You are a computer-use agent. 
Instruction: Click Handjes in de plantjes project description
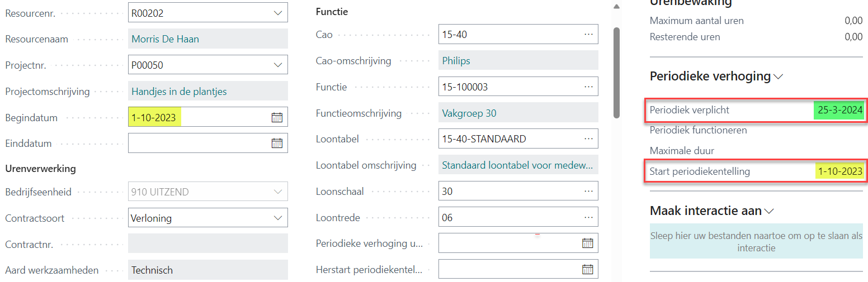click(179, 91)
